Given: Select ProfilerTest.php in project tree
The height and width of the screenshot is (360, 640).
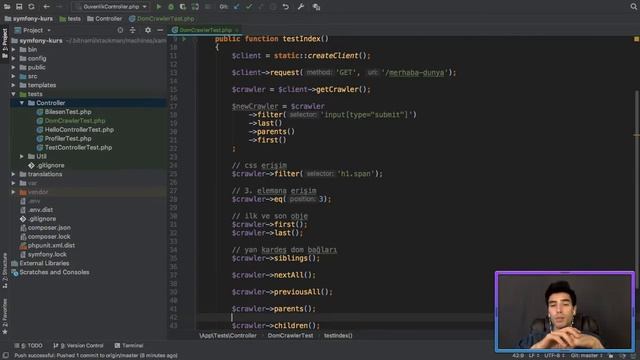Looking at the screenshot, I should (x=64, y=139).
